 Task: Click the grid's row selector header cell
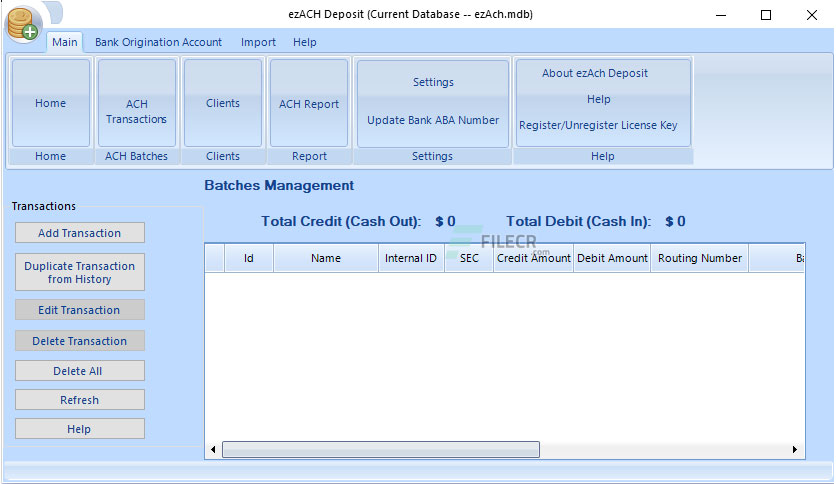pos(214,258)
